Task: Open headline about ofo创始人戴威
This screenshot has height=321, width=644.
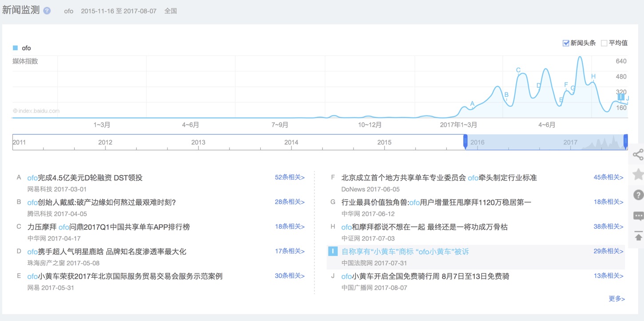Action: (x=102, y=202)
